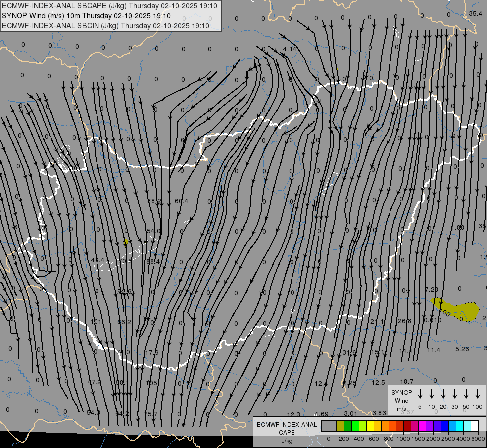
Task: Click the '75.7' value on the map
Action: click(151, 414)
